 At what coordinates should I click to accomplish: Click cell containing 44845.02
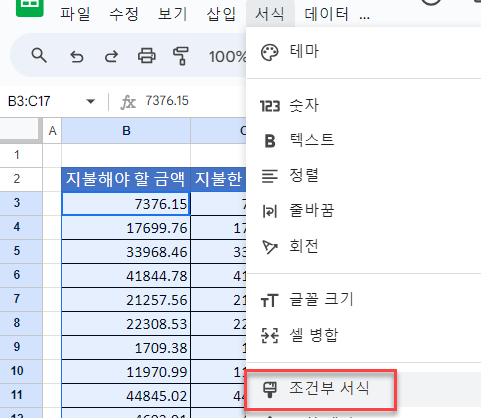pyautogui.click(x=126, y=396)
